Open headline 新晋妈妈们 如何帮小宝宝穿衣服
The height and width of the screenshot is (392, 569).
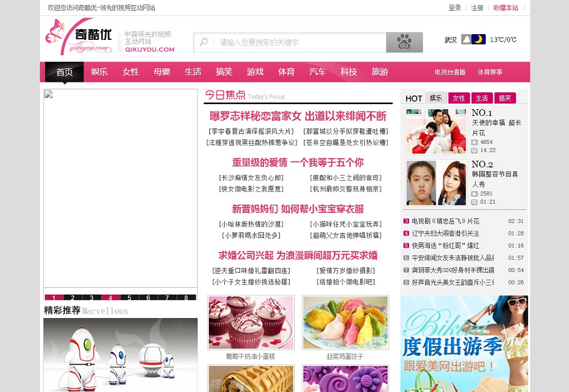tap(298, 209)
